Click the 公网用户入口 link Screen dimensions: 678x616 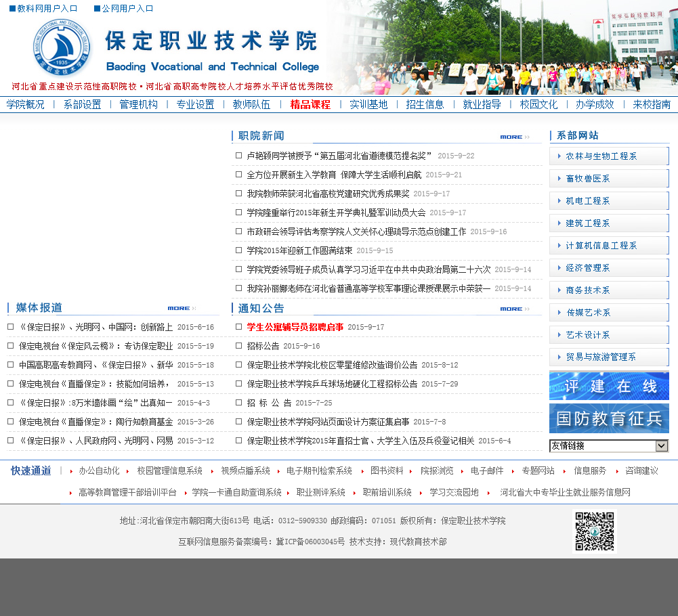pyautogui.click(x=127, y=9)
